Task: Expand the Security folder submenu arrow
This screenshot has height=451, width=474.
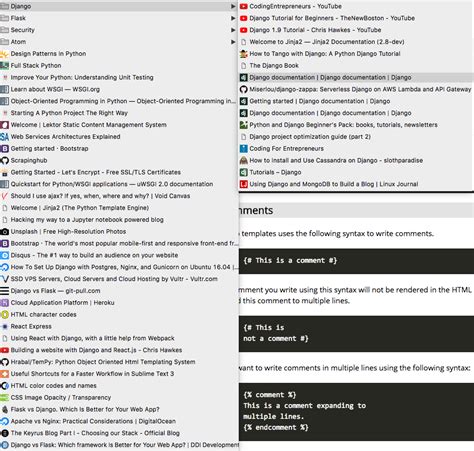Action: pos(233,30)
